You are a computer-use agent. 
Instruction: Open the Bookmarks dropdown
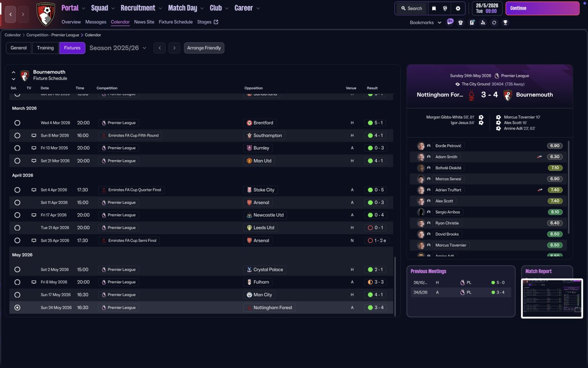click(x=426, y=23)
